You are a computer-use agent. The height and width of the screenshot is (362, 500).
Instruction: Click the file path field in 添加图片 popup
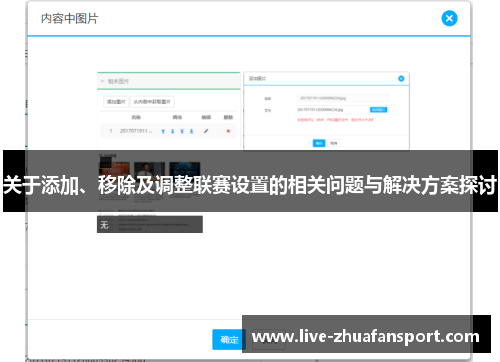pyautogui.click(x=333, y=110)
